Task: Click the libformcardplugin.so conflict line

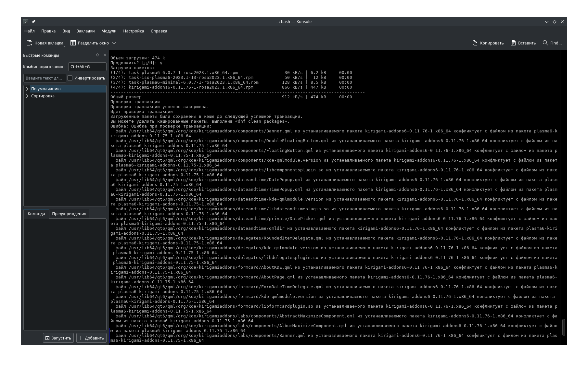Action: coord(334,309)
